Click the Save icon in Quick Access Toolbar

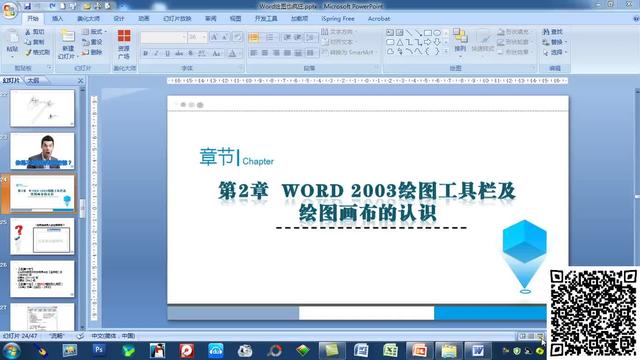pos(27,6)
